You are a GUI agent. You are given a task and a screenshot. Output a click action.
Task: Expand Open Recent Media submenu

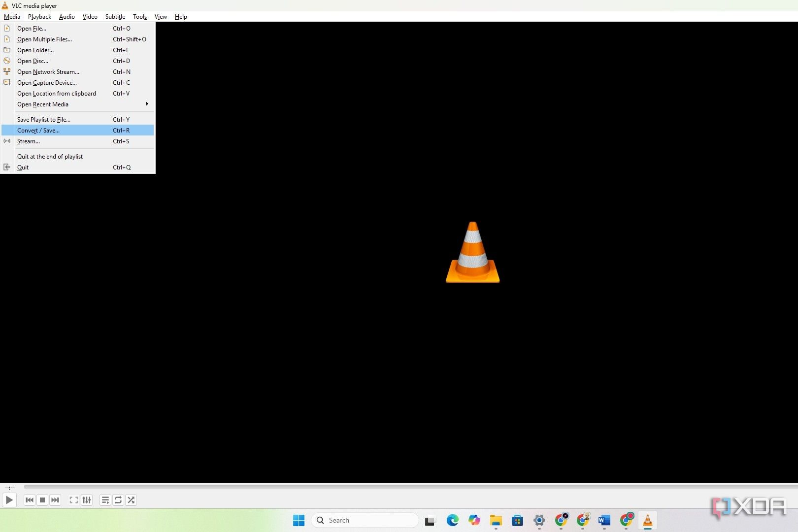click(78, 104)
